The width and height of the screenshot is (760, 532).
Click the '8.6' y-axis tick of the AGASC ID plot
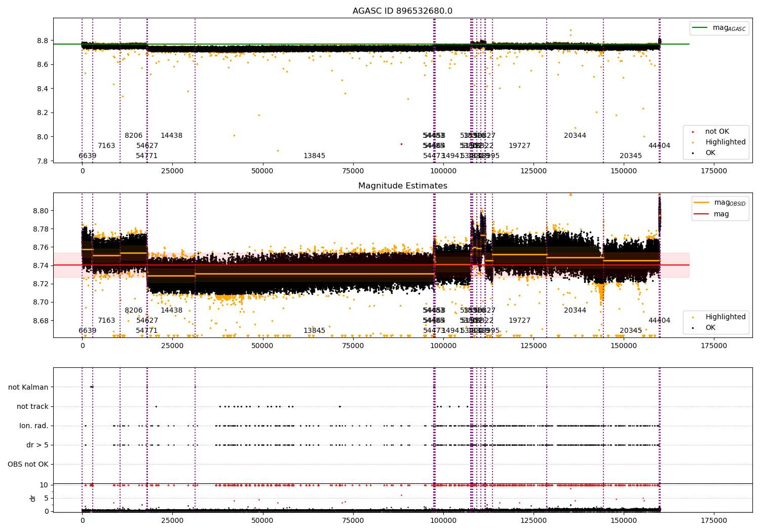tap(43, 64)
